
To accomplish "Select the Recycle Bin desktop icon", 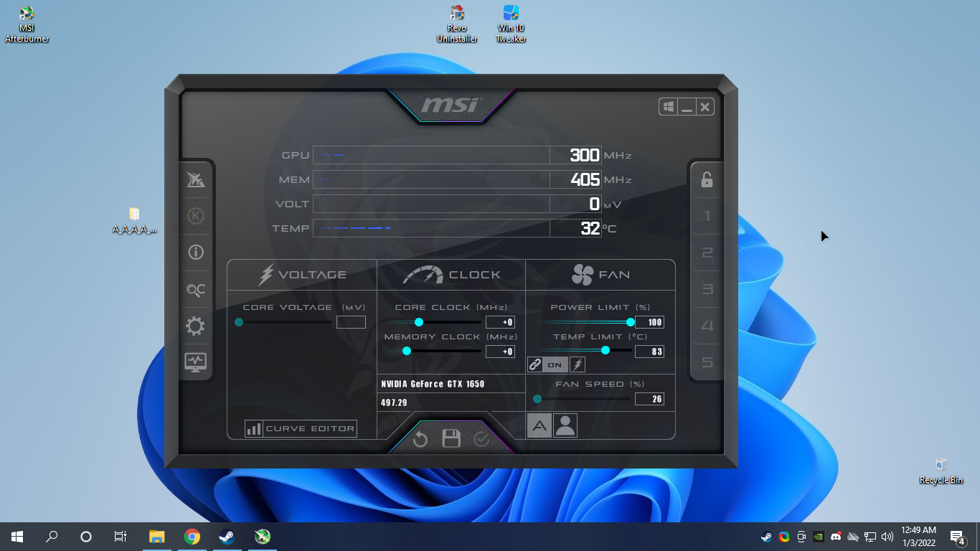I will (x=941, y=471).
